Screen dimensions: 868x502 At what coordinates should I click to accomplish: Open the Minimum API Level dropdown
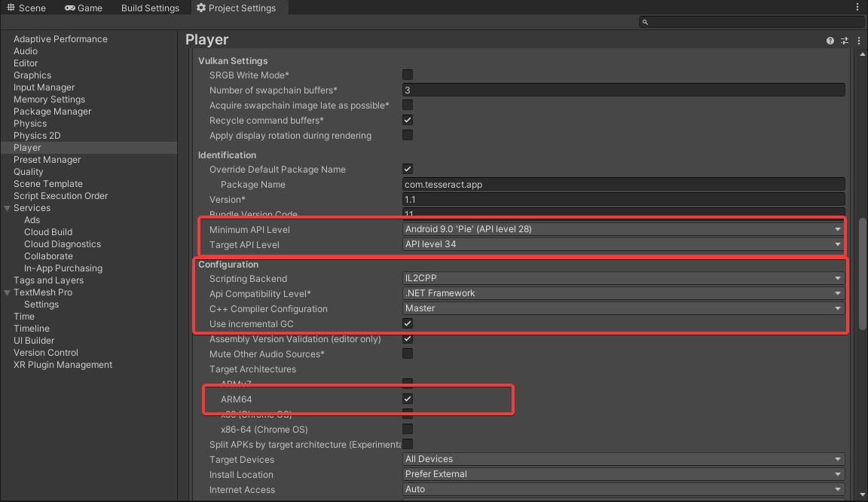click(x=623, y=229)
